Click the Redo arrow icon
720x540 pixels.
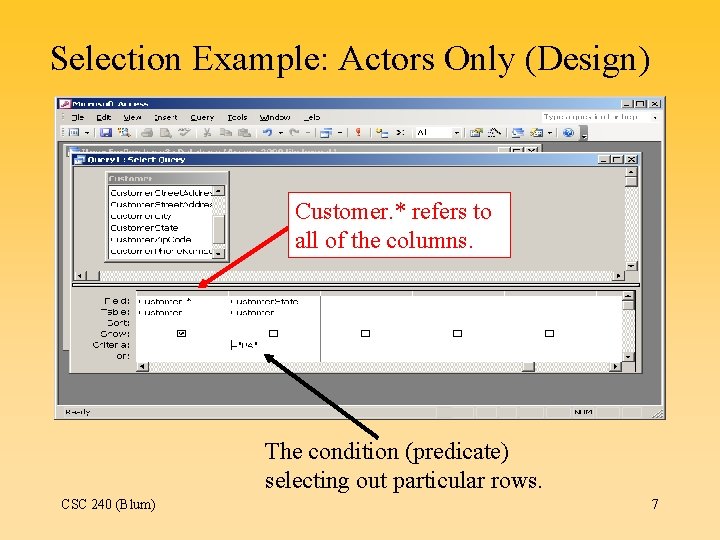[x=294, y=133]
